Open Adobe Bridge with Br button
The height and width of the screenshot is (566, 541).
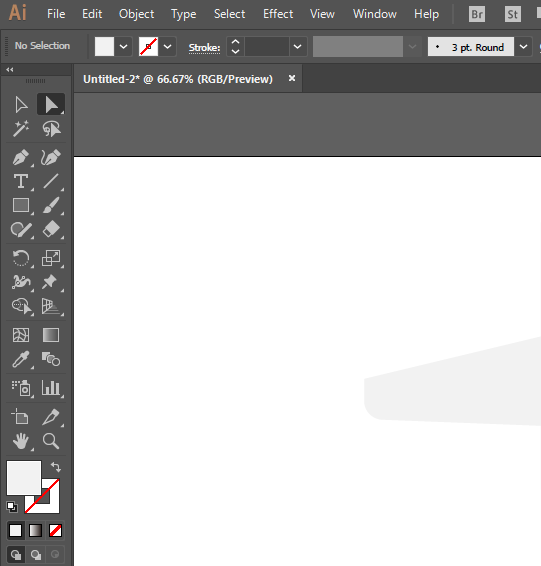tap(477, 14)
